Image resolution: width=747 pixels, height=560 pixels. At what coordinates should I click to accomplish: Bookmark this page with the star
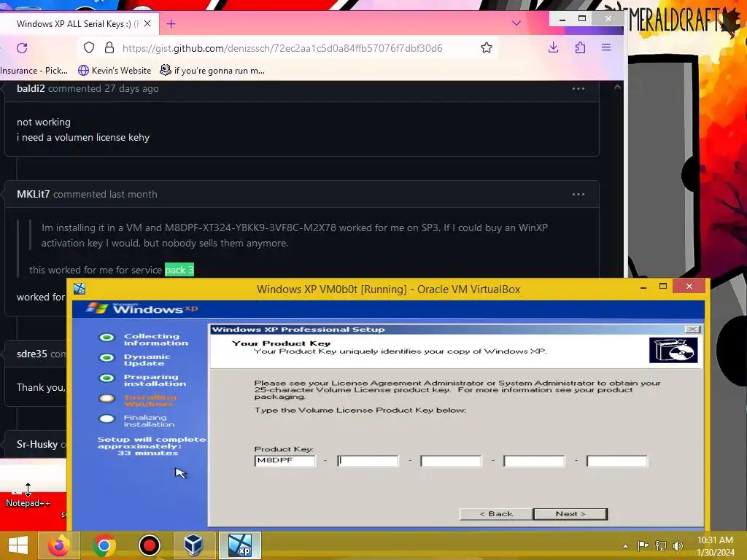(487, 47)
